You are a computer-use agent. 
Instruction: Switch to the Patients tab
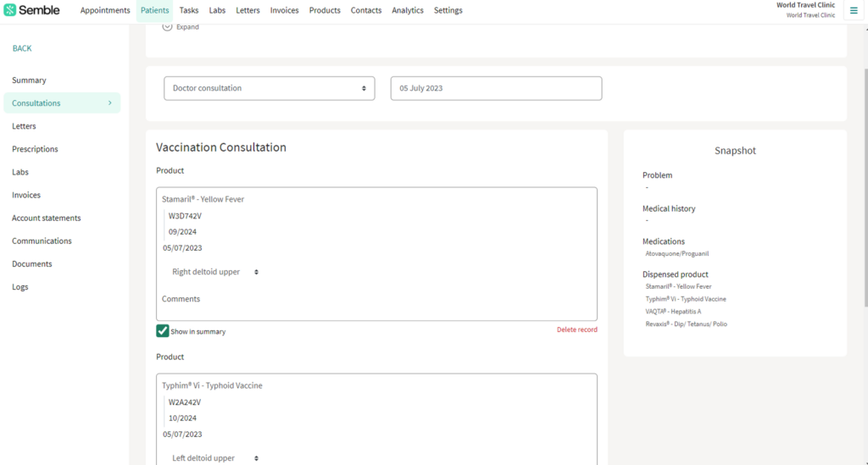pyautogui.click(x=154, y=10)
